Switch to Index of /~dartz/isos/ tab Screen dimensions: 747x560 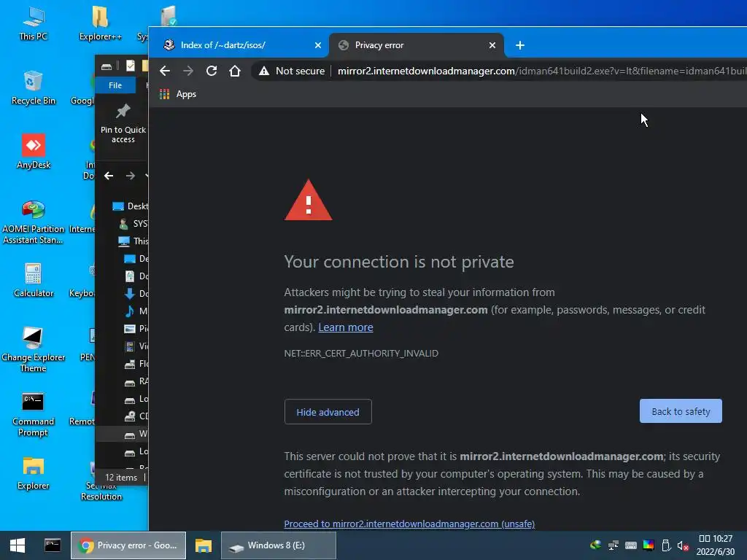[x=239, y=45]
